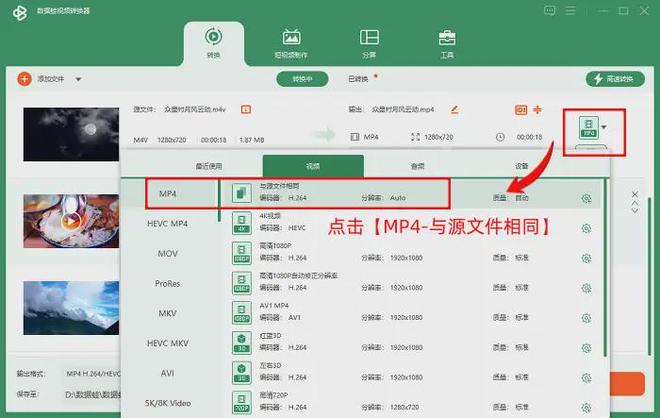Switch to the 视频 (video) format tab
The image size is (660, 418).
click(x=313, y=166)
